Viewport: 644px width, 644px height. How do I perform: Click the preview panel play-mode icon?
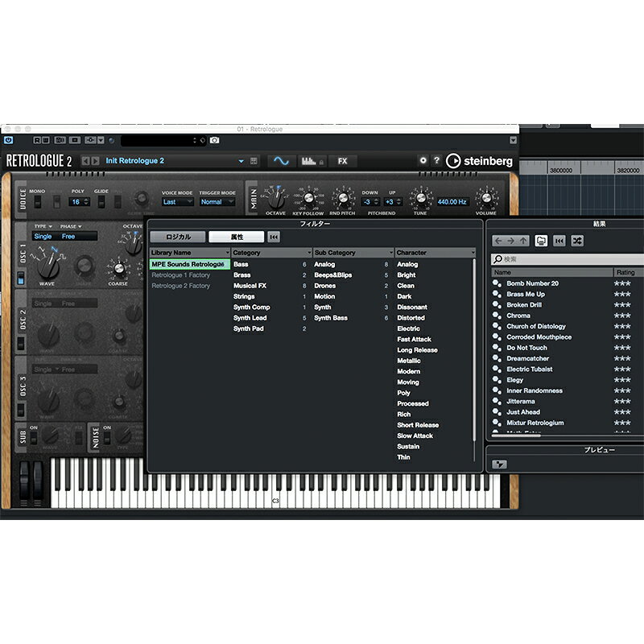pyautogui.click(x=499, y=464)
